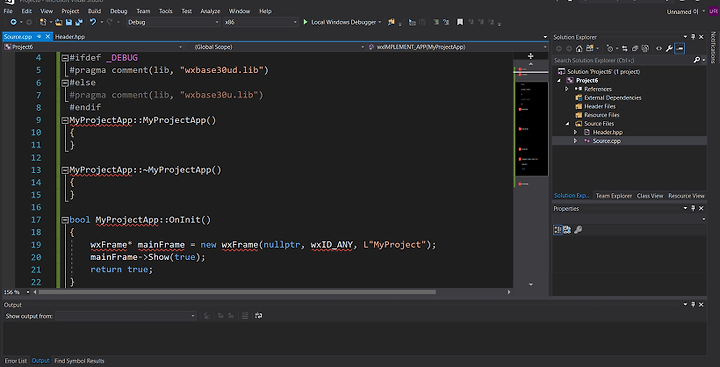Screen dimensions: 720x367
Task: Click the split editor plus icon
Action: click(531, 56)
